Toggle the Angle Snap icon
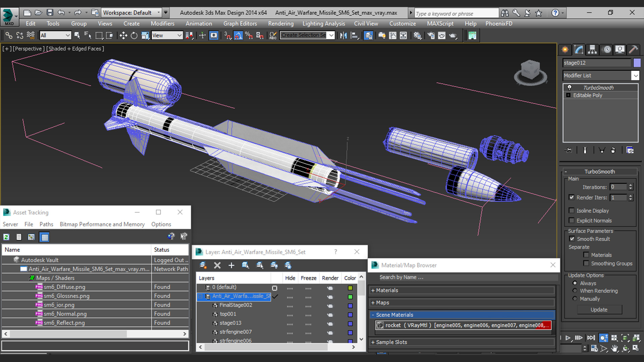The image size is (644, 362). tap(238, 35)
